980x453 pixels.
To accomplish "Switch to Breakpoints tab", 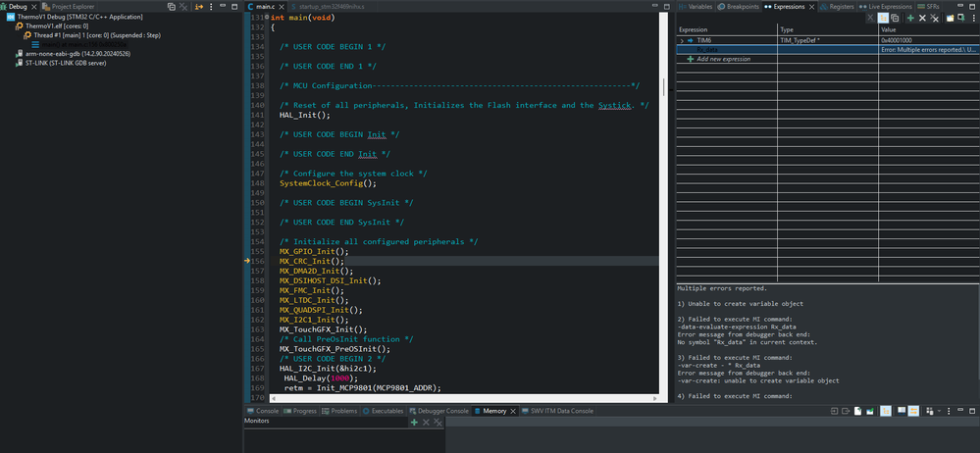I will coord(738,6).
